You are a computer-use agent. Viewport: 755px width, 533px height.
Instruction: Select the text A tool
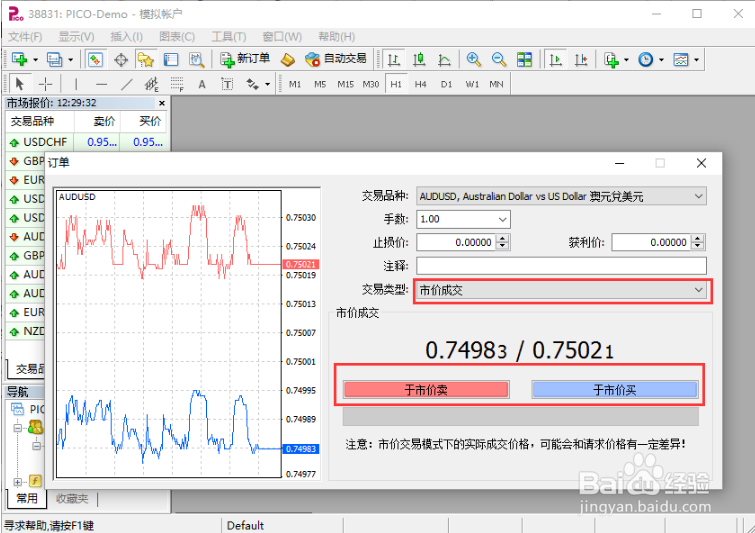(x=202, y=84)
